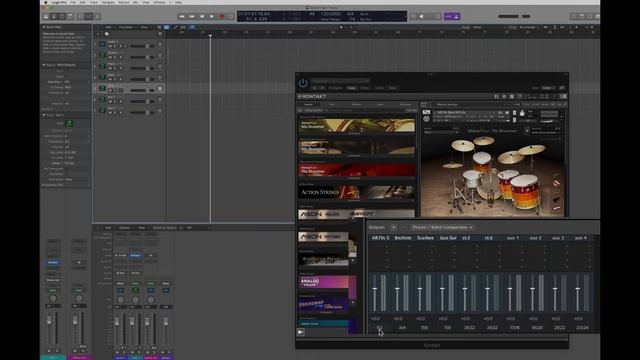Click the duplicate track icon
Viewport: 640px width, 360px height.
[x=107, y=34]
